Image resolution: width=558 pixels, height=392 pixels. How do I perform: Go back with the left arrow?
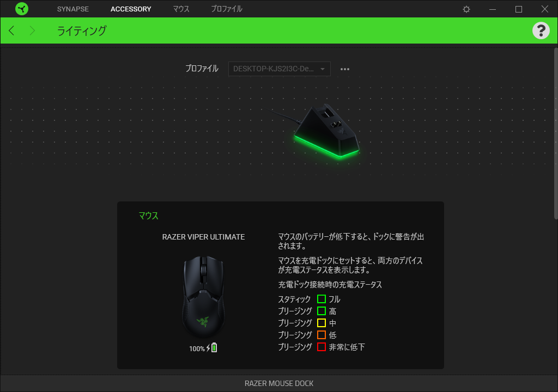12,30
